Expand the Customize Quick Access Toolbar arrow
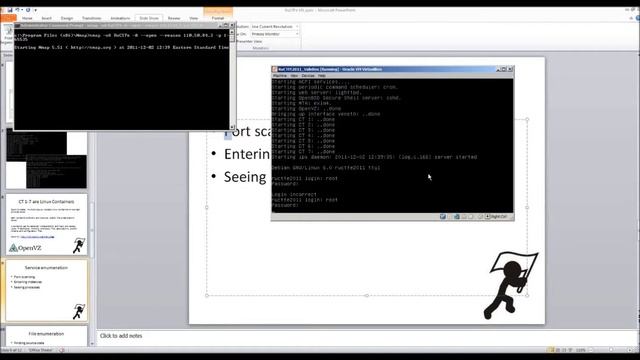The height and width of the screenshot is (360, 640). click(x=36, y=10)
